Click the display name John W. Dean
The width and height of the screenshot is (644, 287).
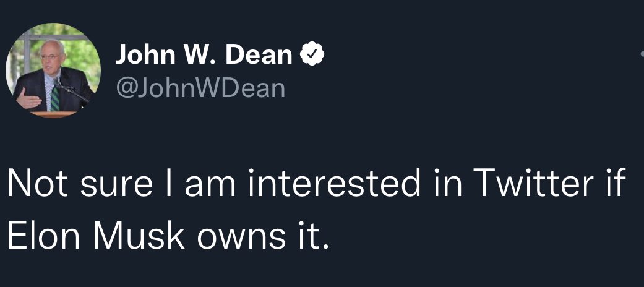204,54
